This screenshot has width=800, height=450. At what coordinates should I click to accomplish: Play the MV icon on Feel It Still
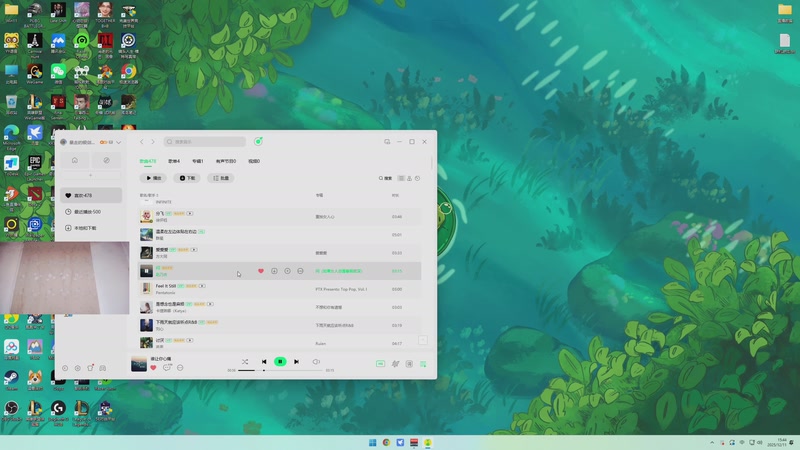point(202,286)
